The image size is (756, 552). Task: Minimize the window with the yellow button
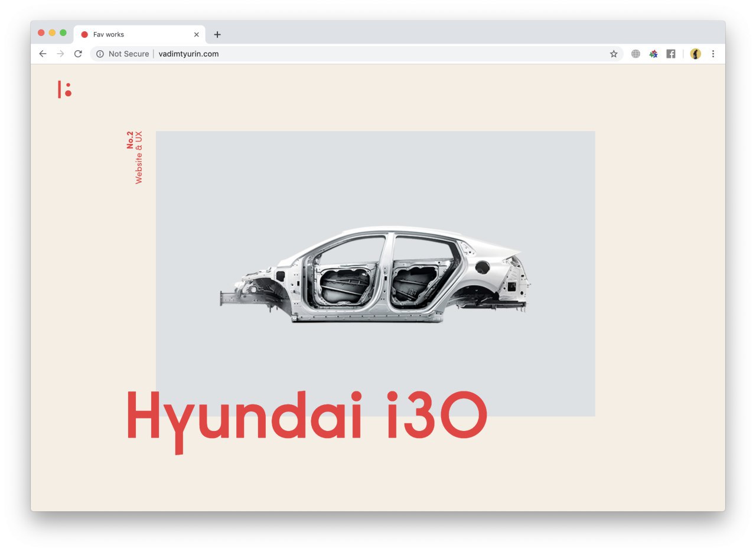click(x=52, y=32)
